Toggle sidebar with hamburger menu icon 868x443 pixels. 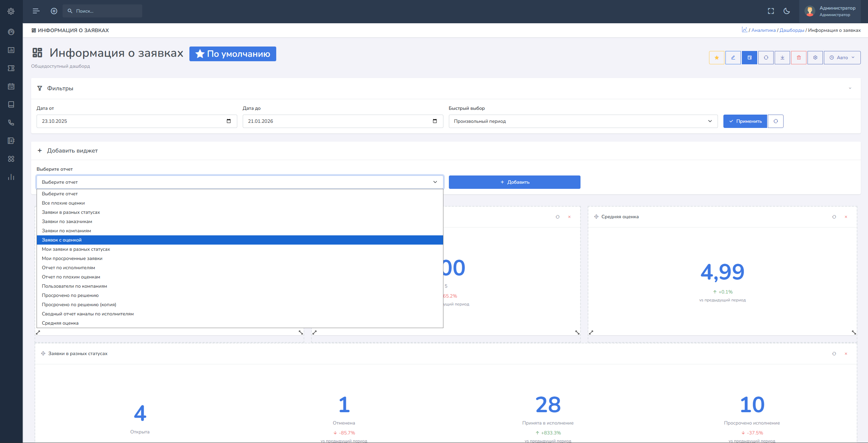pyautogui.click(x=36, y=11)
